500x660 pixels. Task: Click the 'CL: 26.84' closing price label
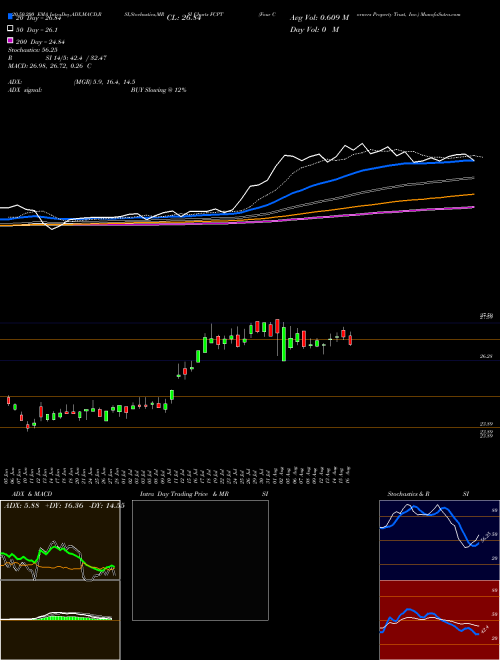point(184,18)
